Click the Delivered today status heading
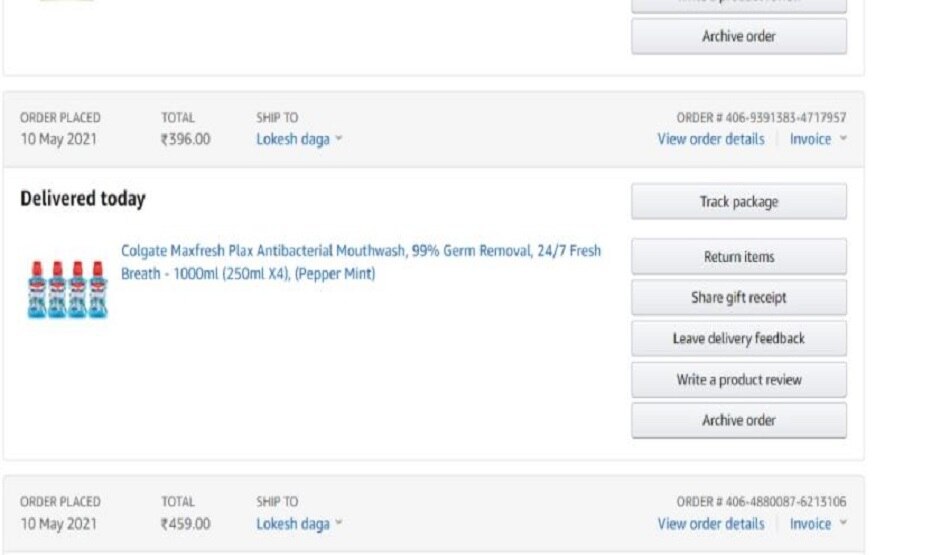 (x=82, y=199)
